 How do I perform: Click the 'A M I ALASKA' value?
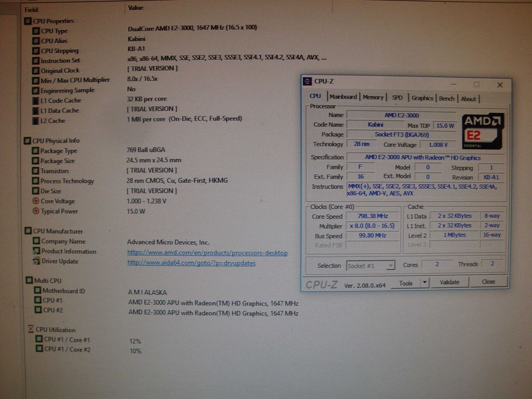pyautogui.click(x=148, y=292)
